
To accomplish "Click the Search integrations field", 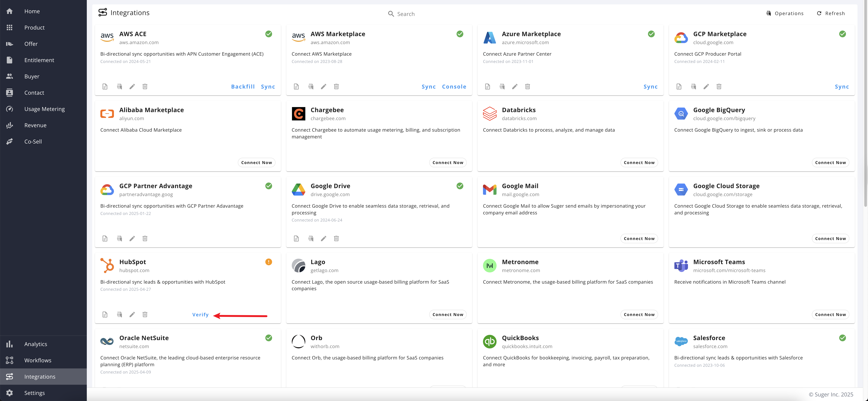I will [406, 14].
